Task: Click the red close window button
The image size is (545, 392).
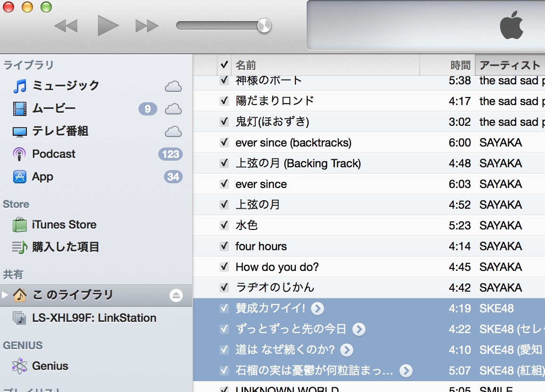Action: click(x=8, y=7)
